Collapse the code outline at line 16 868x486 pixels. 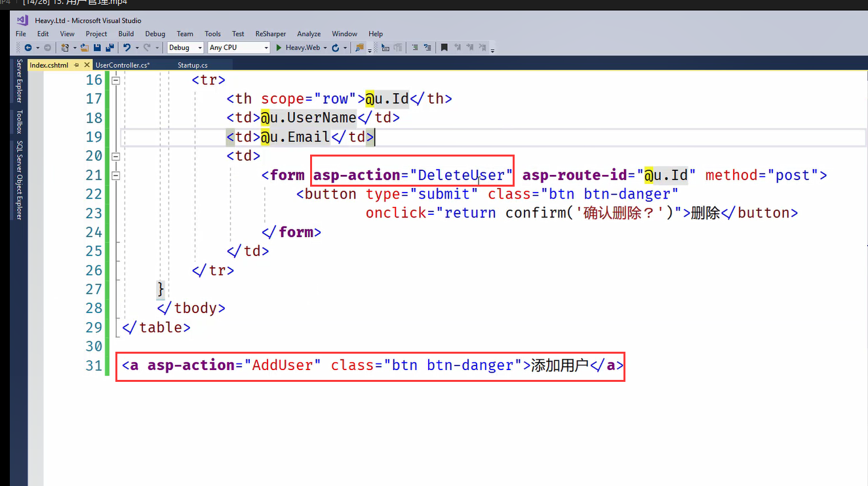tap(116, 80)
